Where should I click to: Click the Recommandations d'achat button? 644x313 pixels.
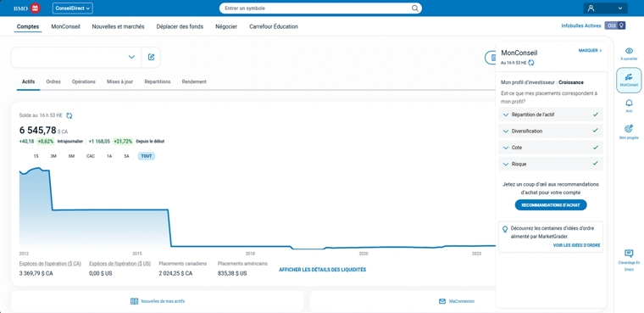[551, 204]
